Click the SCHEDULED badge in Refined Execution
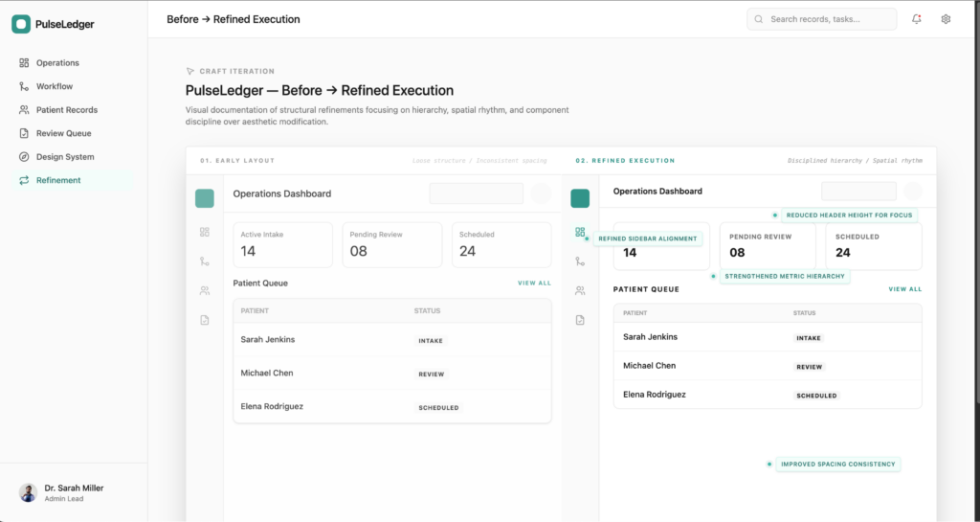This screenshot has width=980, height=522. click(816, 396)
